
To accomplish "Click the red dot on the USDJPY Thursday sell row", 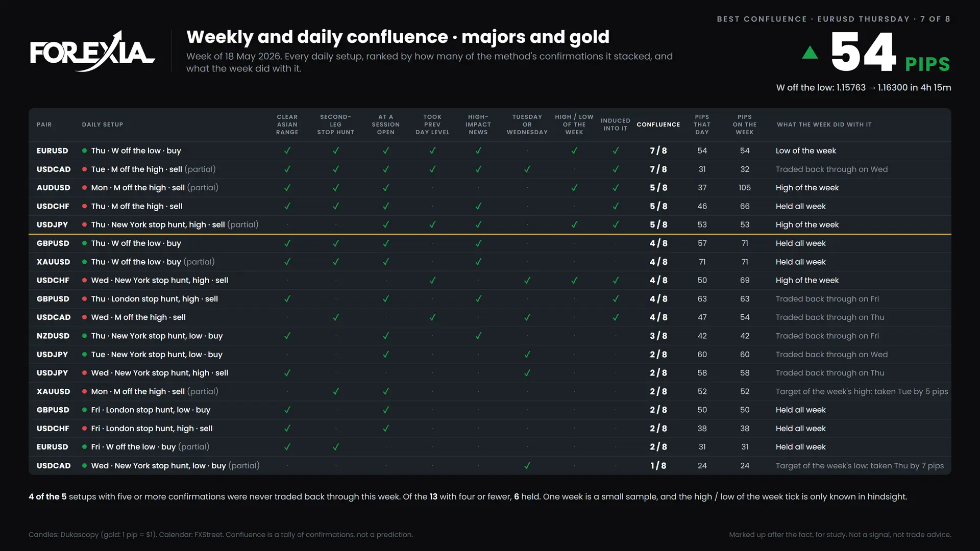I will tap(84, 224).
